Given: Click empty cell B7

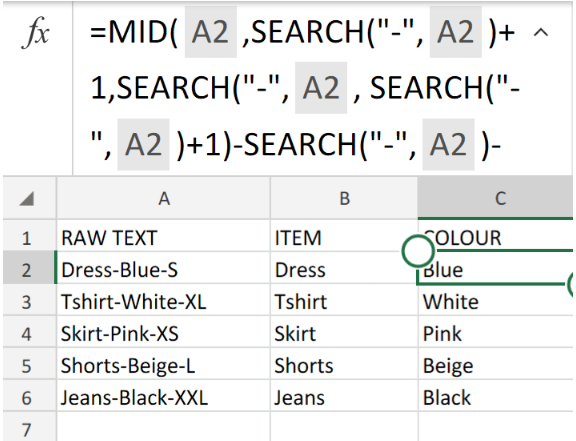Looking at the screenshot, I should [x=344, y=427].
